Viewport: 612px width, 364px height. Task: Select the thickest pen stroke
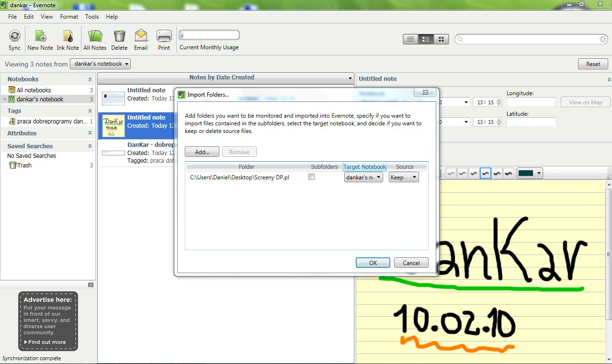point(509,173)
